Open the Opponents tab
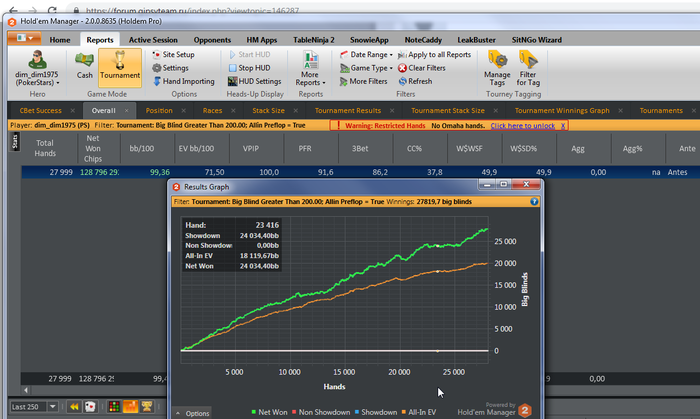Screen dimensions: 700x419 212,40
